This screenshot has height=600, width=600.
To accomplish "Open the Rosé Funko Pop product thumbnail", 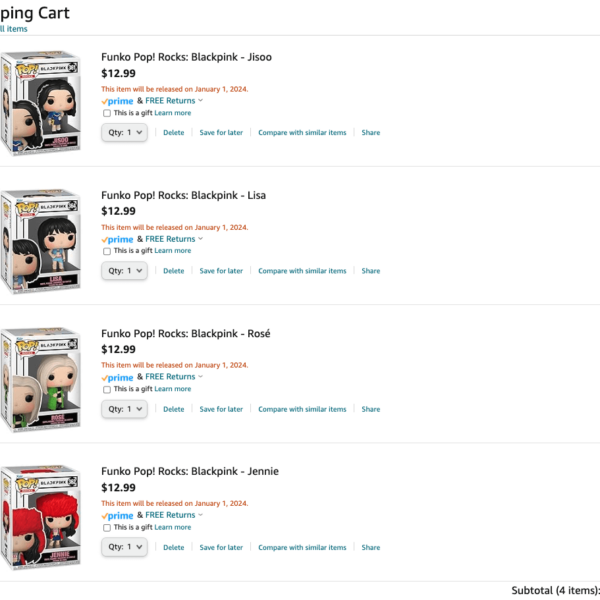I will tap(40, 379).
